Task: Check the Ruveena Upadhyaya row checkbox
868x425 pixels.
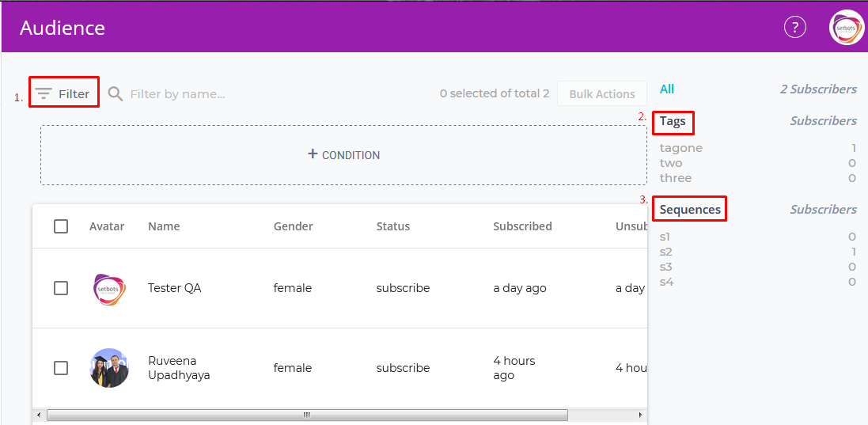Action: pyautogui.click(x=61, y=368)
